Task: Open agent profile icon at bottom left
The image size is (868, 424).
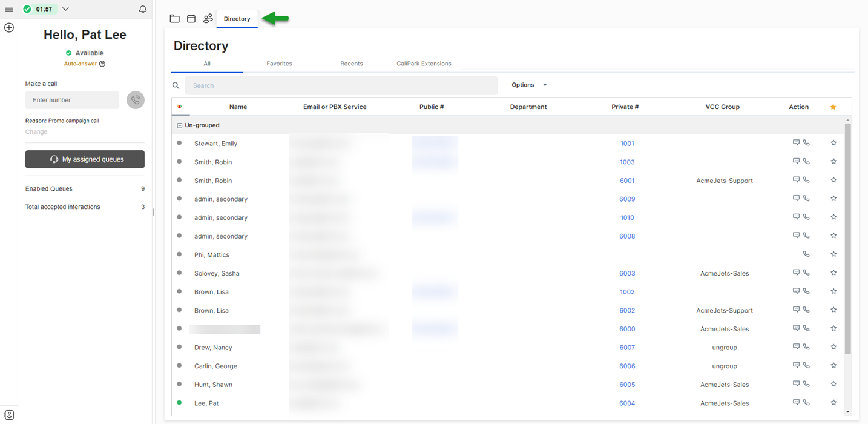Action: tap(9, 415)
